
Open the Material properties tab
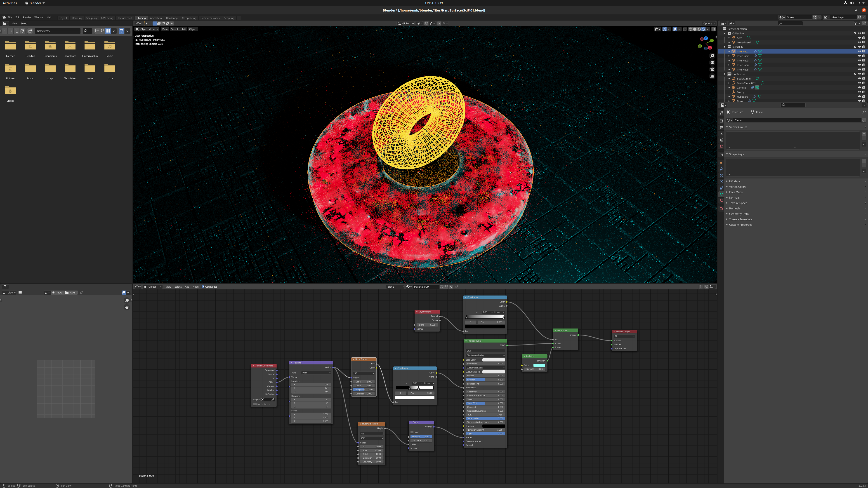click(721, 201)
